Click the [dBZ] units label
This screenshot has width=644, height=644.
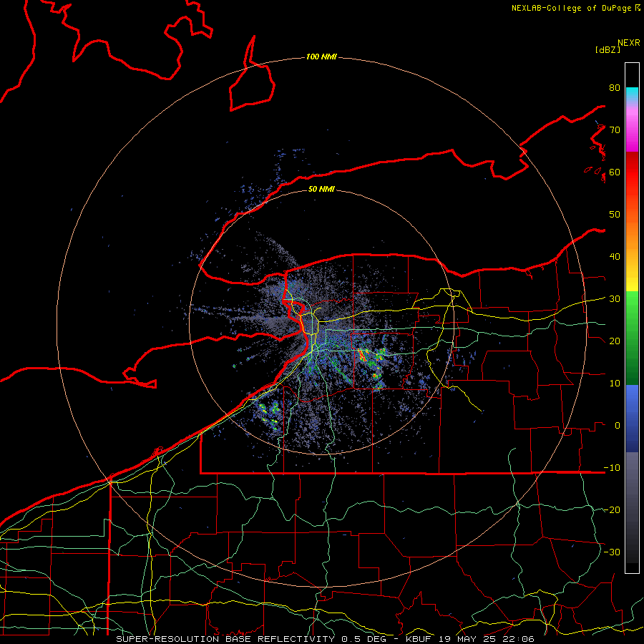pyautogui.click(x=608, y=49)
